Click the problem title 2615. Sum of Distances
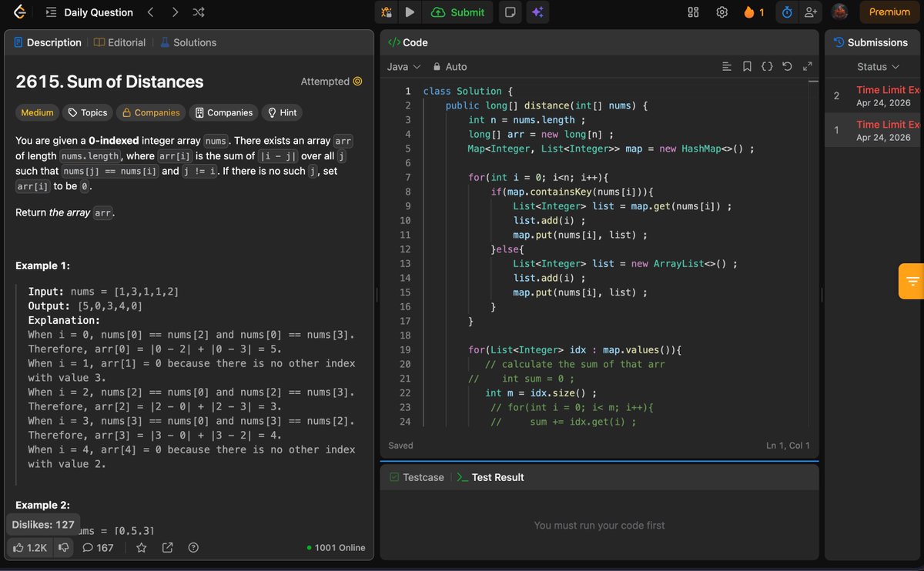Viewport: 924px width, 571px height. [109, 82]
